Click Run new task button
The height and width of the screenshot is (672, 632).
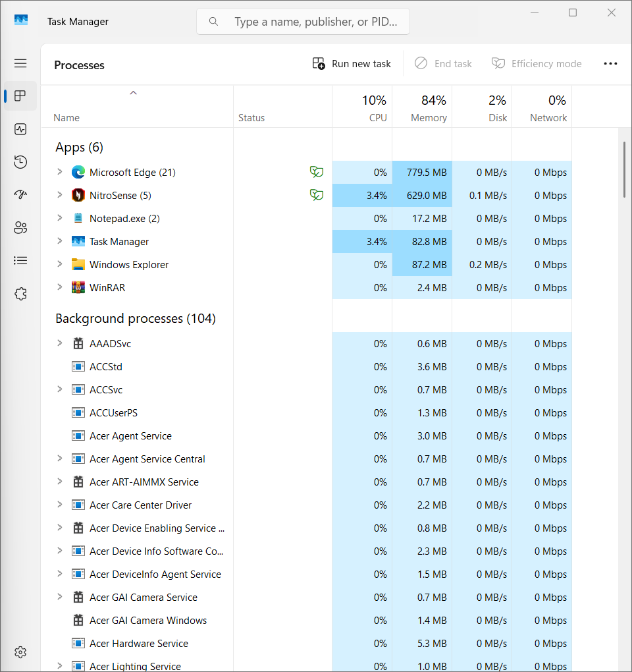click(352, 63)
